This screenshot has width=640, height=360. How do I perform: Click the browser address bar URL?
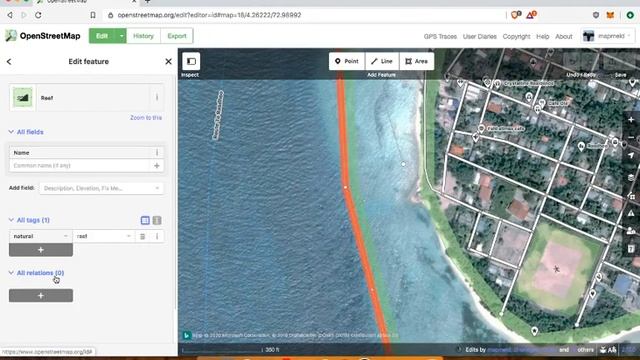[x=209, y=15]
